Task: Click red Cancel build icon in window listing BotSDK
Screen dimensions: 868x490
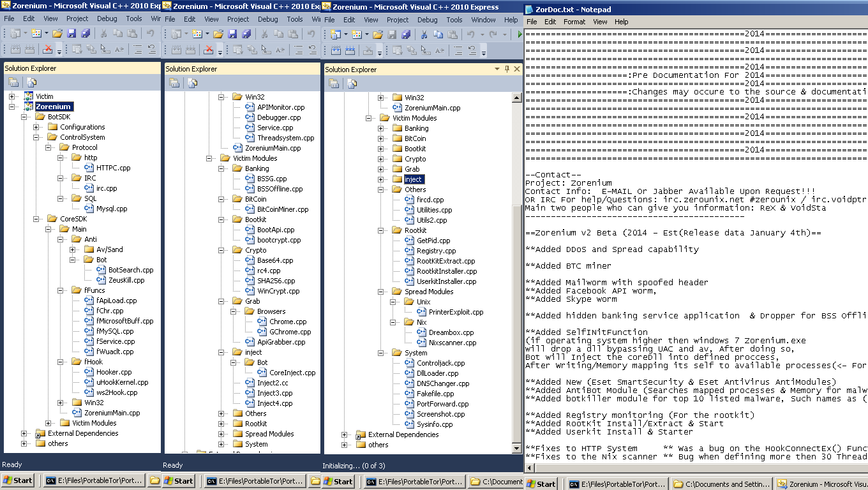Action: coord(47,50)
